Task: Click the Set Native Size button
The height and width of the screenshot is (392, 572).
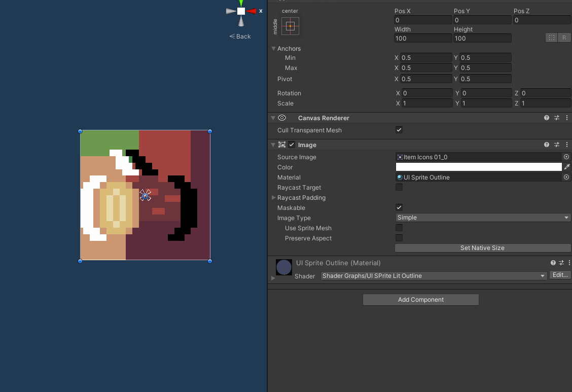Action: pos(482,247)
